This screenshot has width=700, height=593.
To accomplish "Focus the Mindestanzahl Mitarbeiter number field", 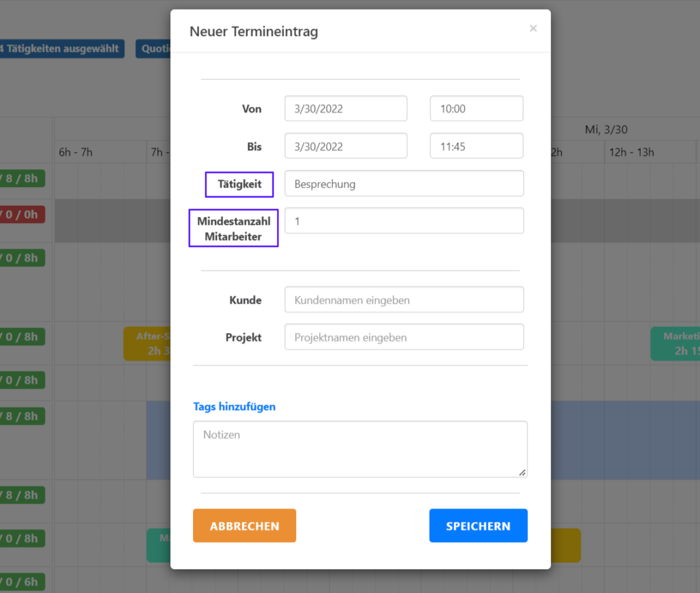I will (x=404, y=221).
